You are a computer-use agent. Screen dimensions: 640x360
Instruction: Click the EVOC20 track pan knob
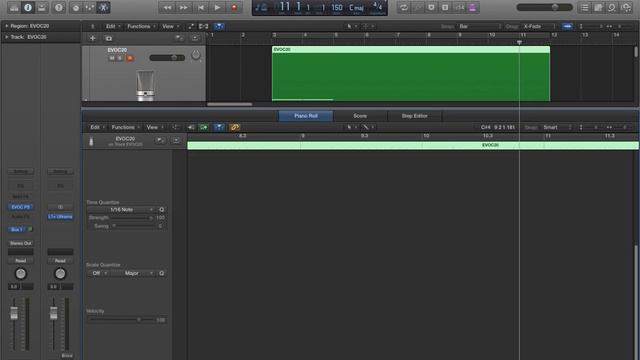click(x=196, y=55)
